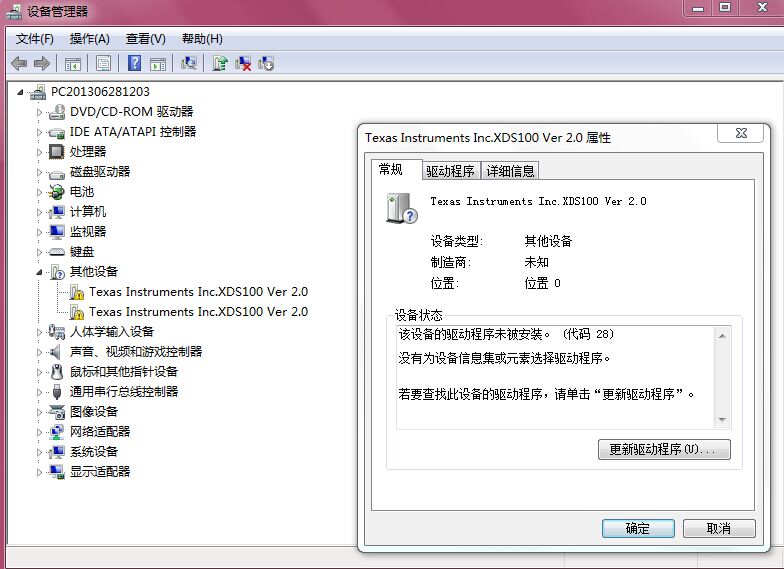Click Update driver software toolbar icon
The image size is (784, 569).
pos(220,63)
